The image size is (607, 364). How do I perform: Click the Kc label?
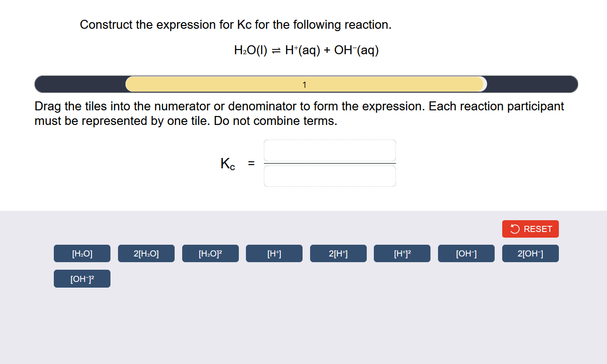tap(227, 164)
